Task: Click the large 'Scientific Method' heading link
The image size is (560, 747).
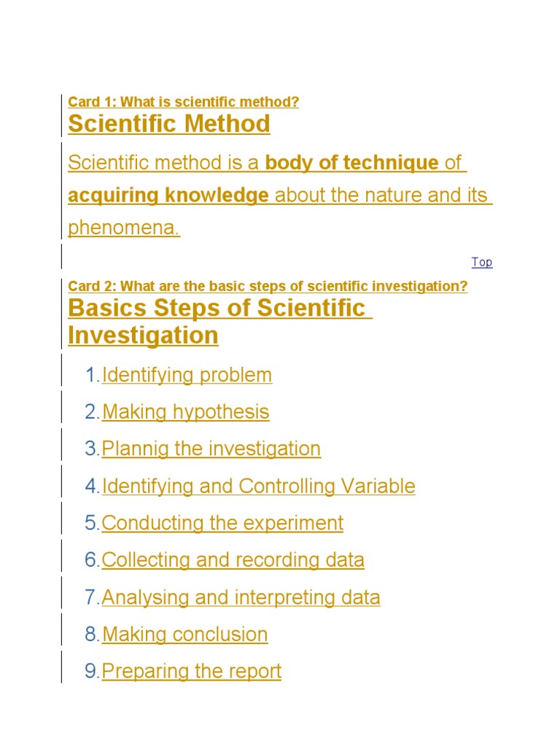Action: coord(168,123)
